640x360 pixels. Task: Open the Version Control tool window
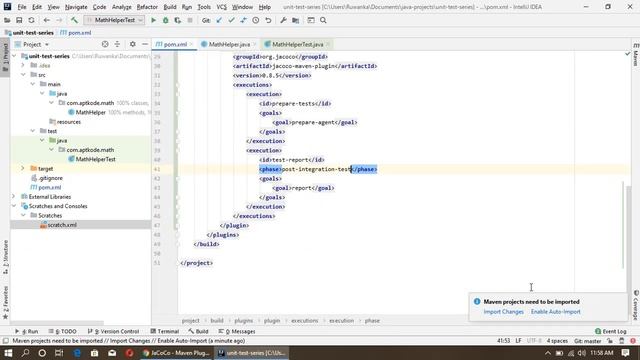113,331
